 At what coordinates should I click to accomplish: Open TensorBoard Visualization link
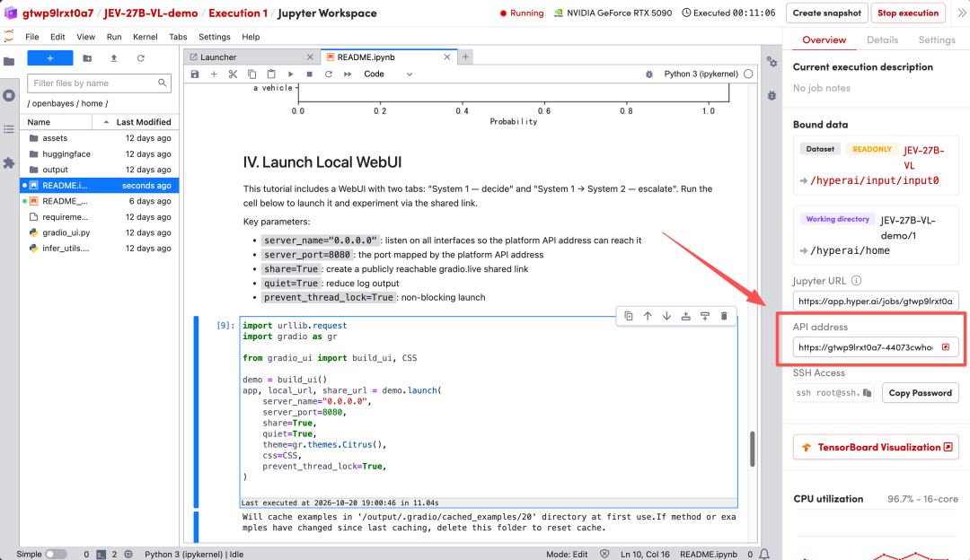tap(876, 447)
